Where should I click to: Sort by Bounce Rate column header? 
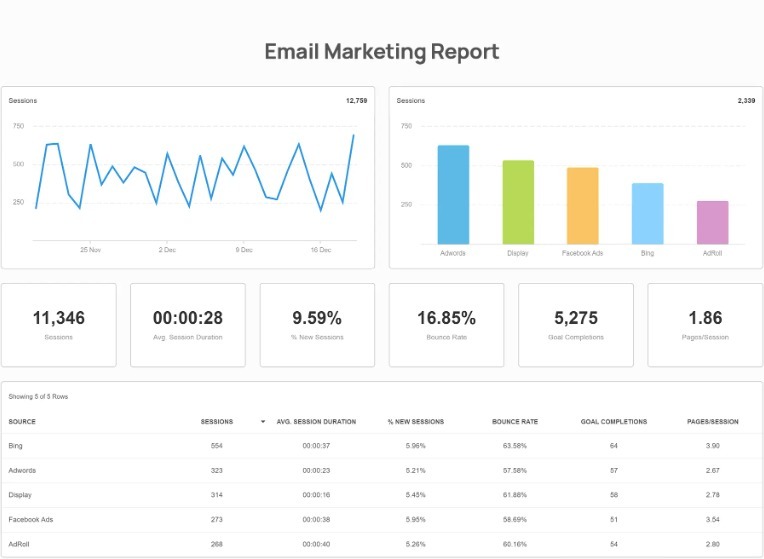[515, 422]
